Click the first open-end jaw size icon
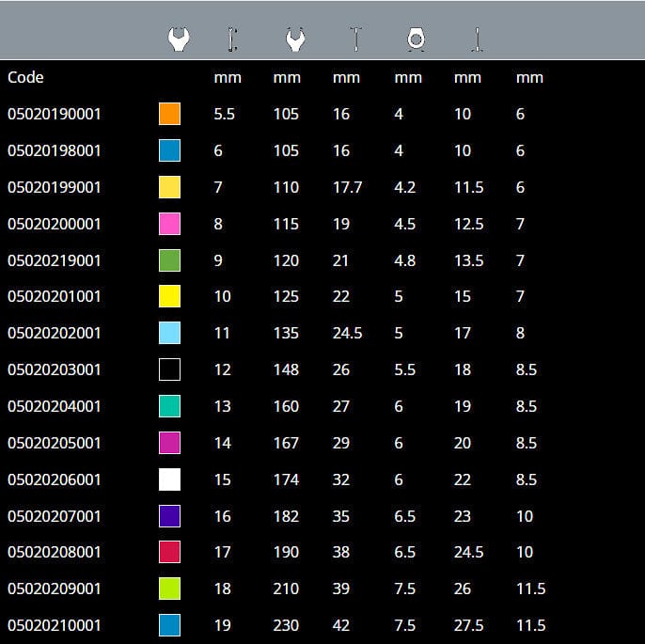 point(179,39)
